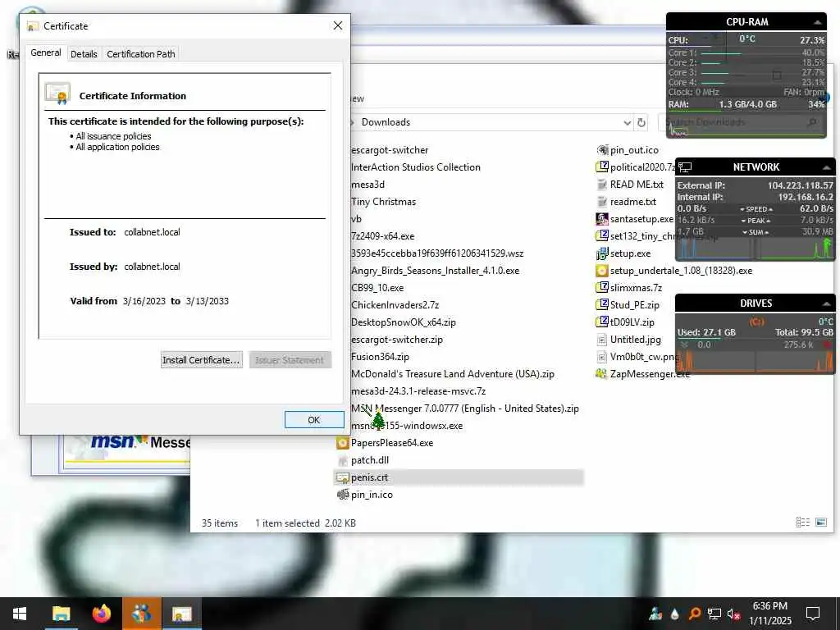The image size is (840, 630).
Task: Select penis.crt certificate file icon
Action: (x=343, y=477)
